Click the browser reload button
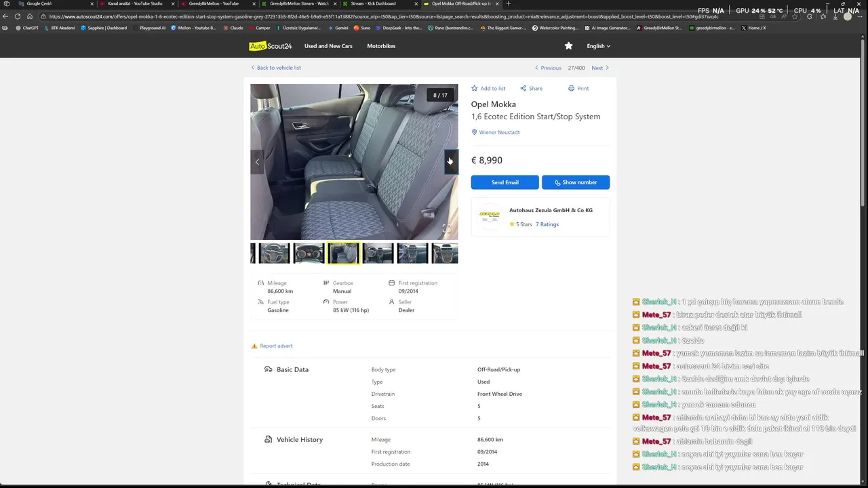The width and height of the screenshot is (868, 488). coord(19,16)
